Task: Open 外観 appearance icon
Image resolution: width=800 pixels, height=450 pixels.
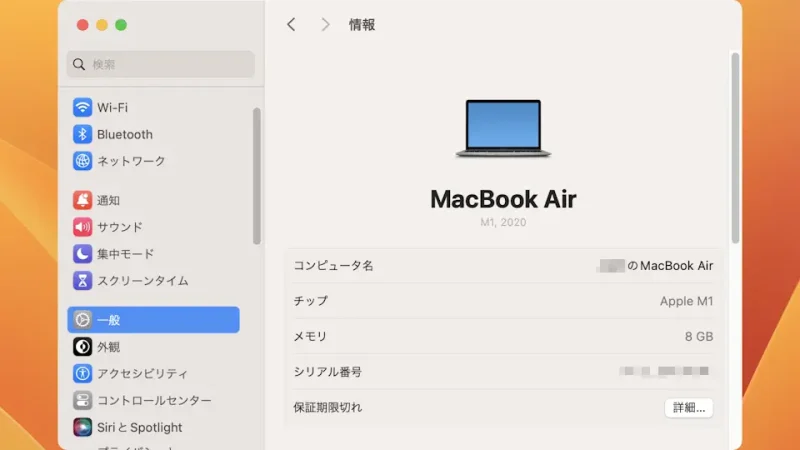Action: (82, 347)
